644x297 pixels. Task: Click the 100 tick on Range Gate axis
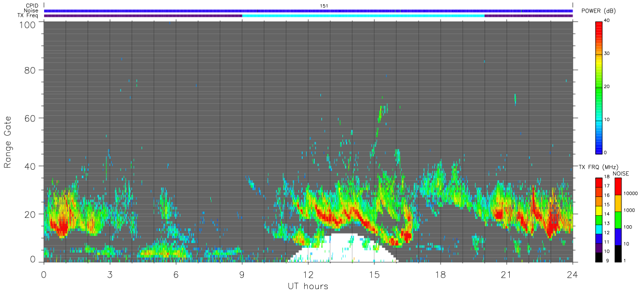click(x=27, y=24)
